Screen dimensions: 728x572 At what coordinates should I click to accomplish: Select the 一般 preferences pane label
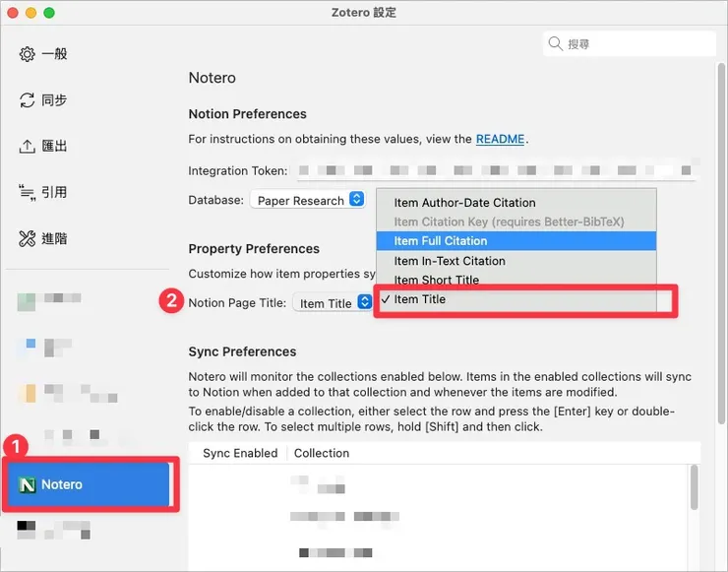pos(54,54)
